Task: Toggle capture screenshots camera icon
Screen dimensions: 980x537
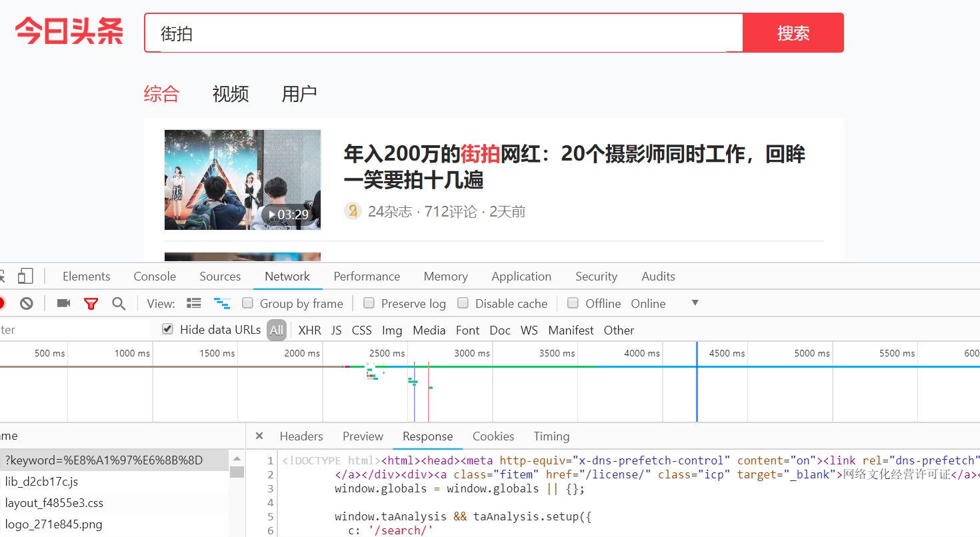Action: click(x=63, y=303)
